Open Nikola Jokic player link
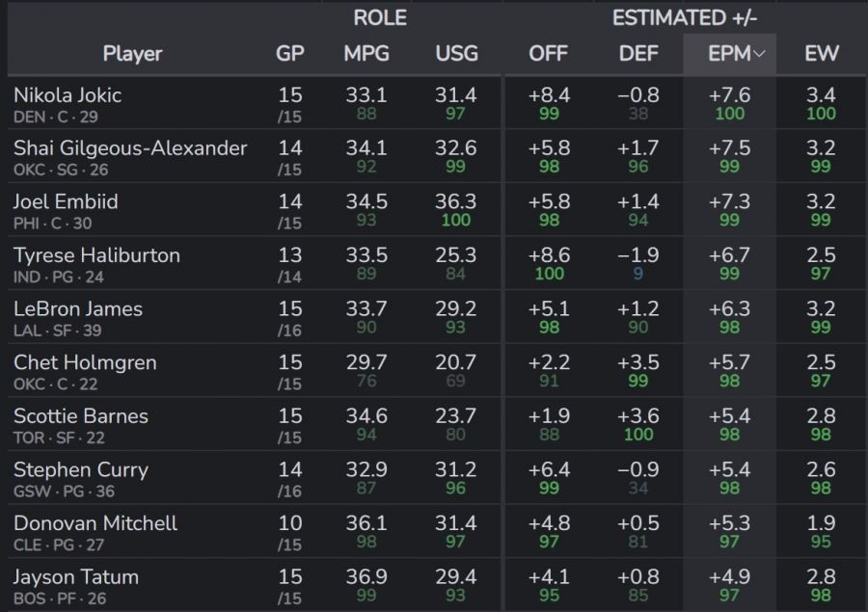The height and width of the screenshot is (612, 868). [x=68, y=95]
